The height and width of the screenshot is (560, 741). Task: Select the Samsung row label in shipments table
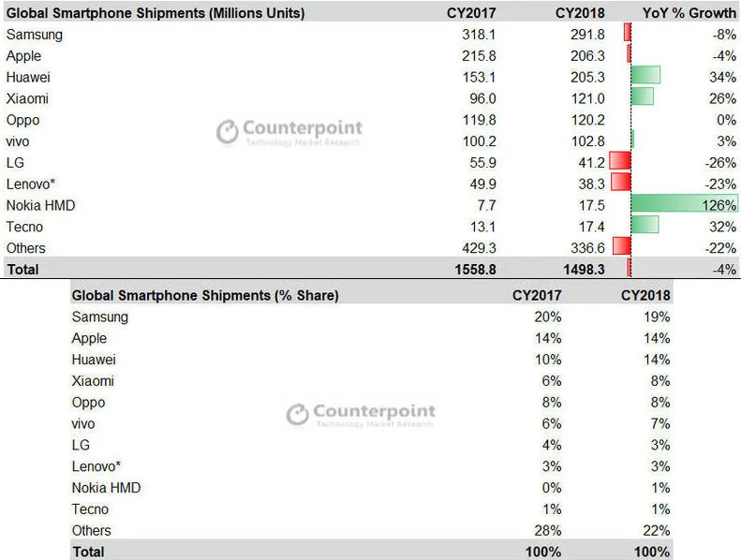(34, 35)
